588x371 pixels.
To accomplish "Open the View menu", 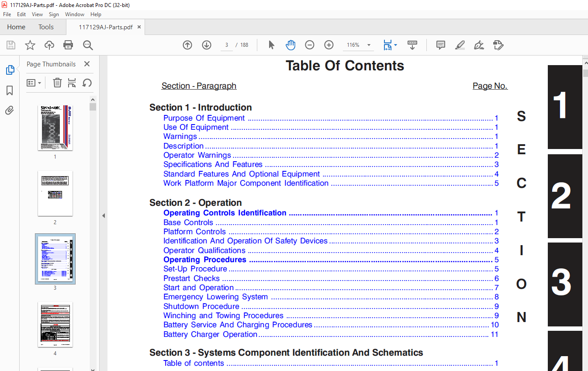I will click(37, 14).
